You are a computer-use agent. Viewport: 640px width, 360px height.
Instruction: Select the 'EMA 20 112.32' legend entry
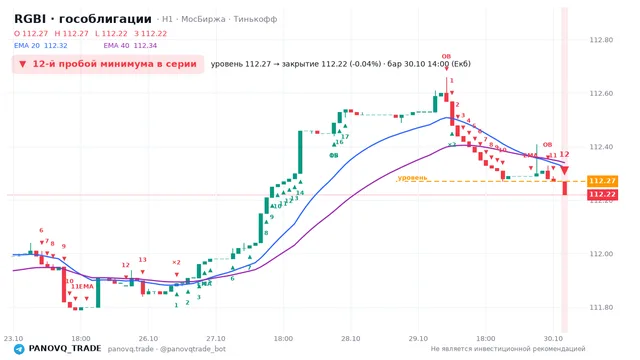[40, 46]
